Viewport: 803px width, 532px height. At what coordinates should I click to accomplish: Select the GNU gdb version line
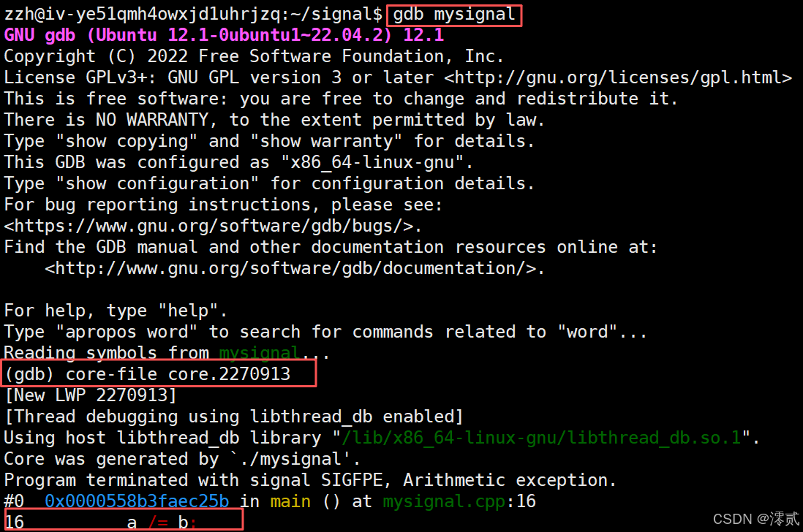pos(224,35)
